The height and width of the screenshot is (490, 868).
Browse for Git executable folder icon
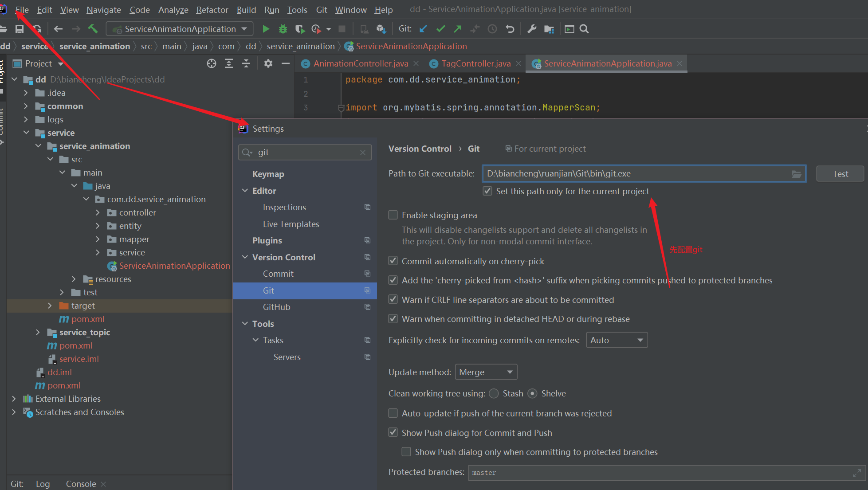(797, 174)
